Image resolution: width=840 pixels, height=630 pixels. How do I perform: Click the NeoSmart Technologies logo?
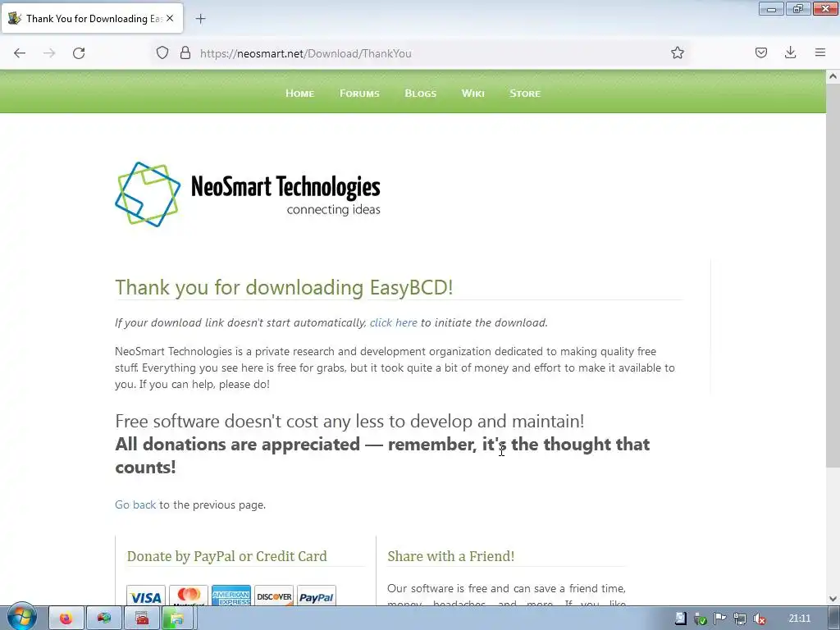coord(248,194)
